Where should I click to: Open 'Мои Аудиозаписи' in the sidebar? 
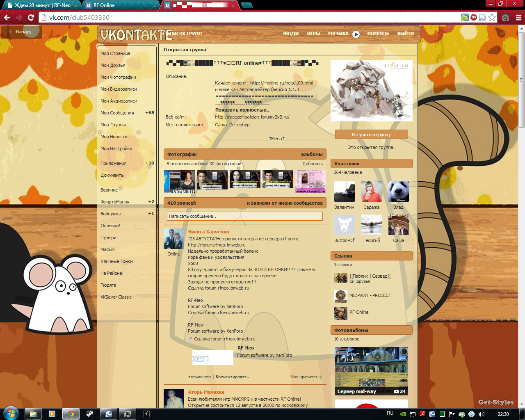119,101
